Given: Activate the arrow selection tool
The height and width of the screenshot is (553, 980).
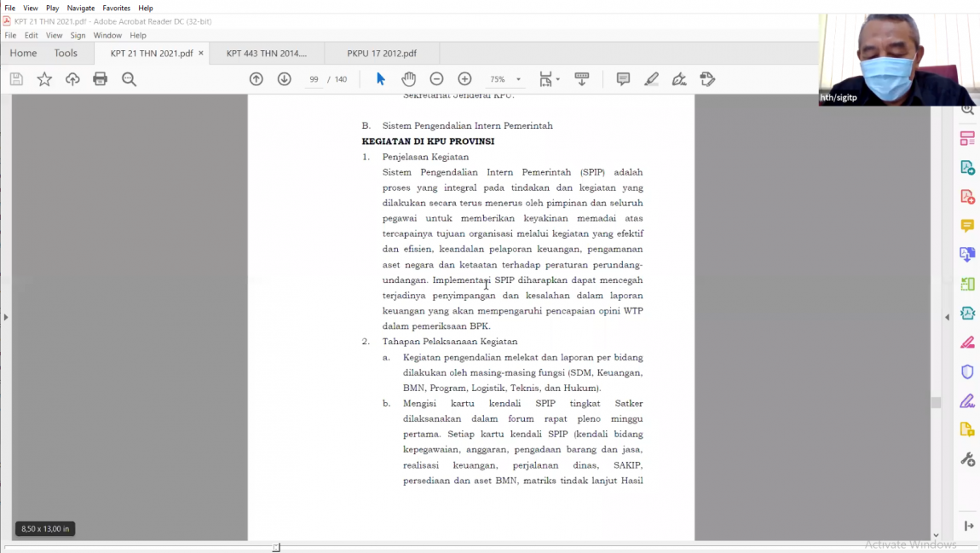Looking at the screenshot, I should pos(381,79).
